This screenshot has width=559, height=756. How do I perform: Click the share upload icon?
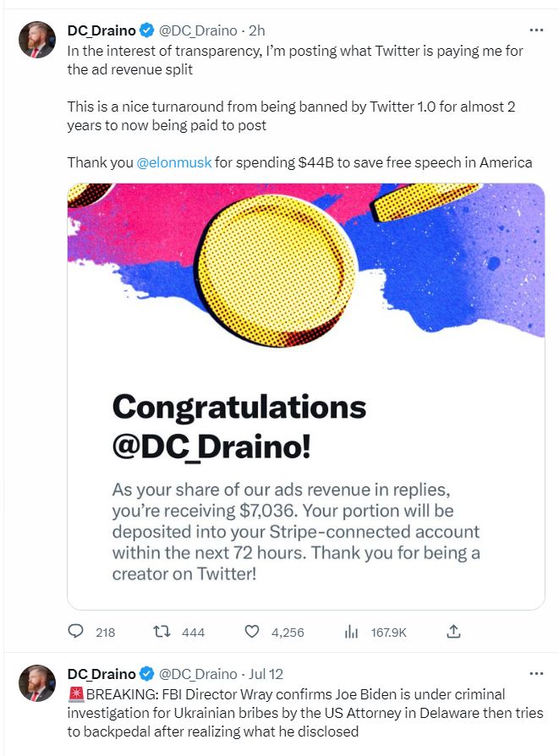click(x=453, y=632)
